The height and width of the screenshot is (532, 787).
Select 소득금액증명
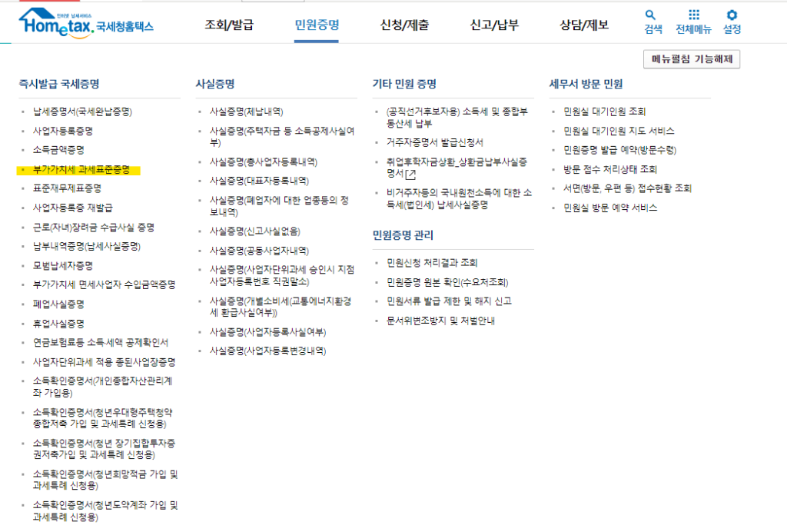coord(58,150)
